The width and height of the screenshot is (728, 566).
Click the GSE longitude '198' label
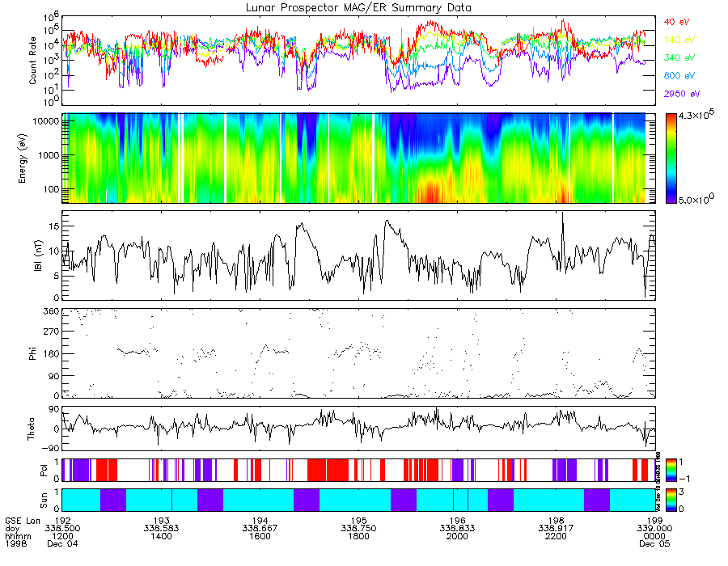(x=557, y=521)
